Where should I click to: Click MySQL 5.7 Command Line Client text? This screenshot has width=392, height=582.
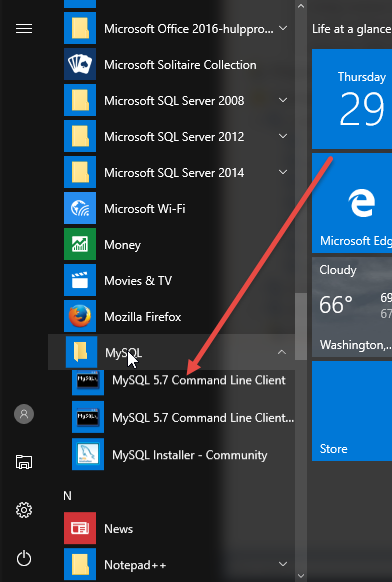click(199, 380)
